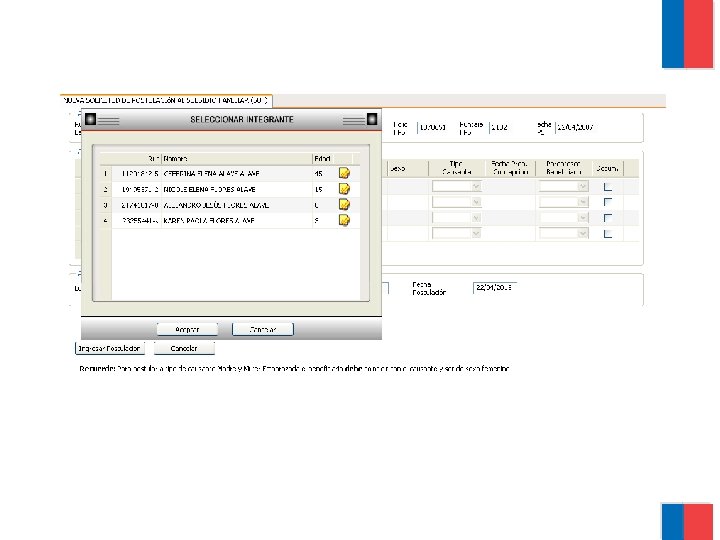Select row 'NICOLE ELENA FLORES ALAVE'
This screenshot has width=720, height=540.
[x=230, y=189]
